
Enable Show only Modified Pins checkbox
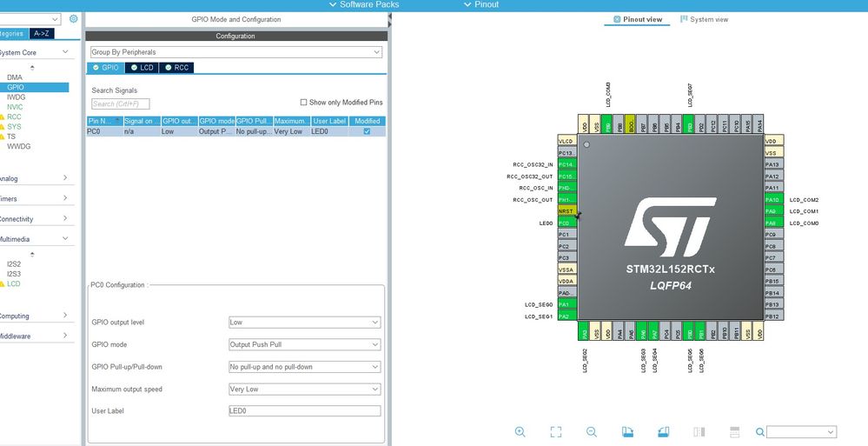point(303,102)
